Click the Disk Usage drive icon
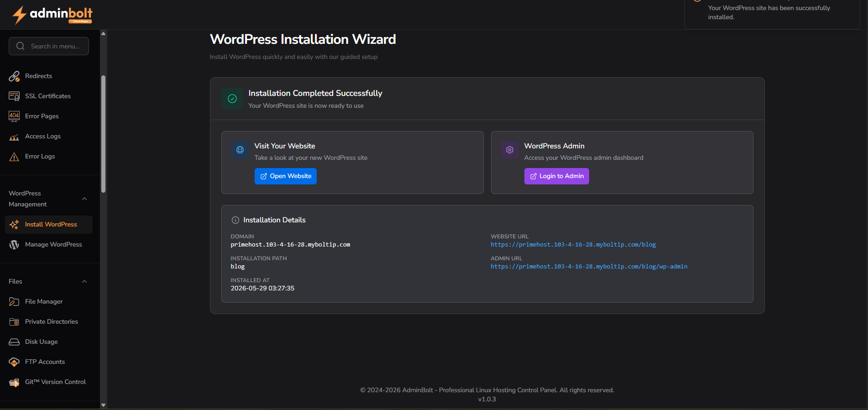 [x=14, y=342]
